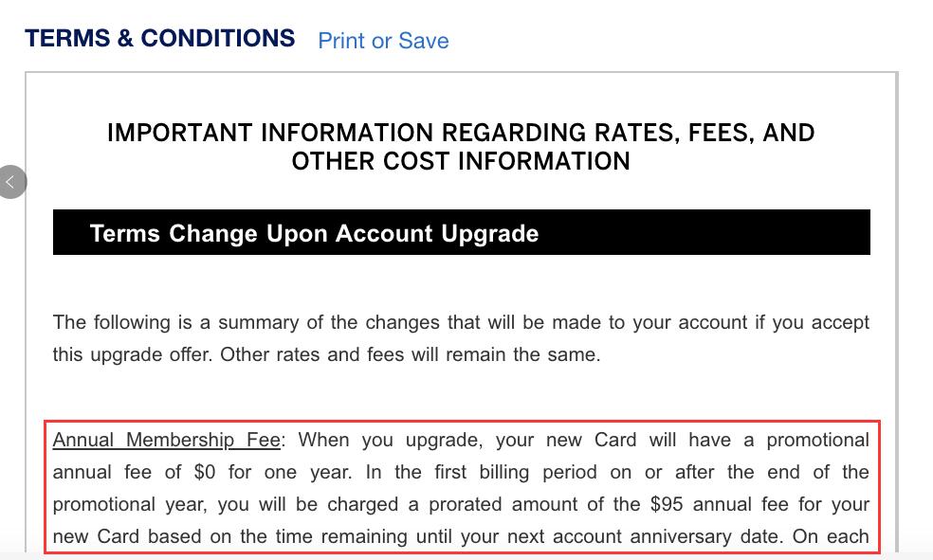Click the OTHER COST INFORMATION heading line

pyautogui.click(x=461, y=161)
